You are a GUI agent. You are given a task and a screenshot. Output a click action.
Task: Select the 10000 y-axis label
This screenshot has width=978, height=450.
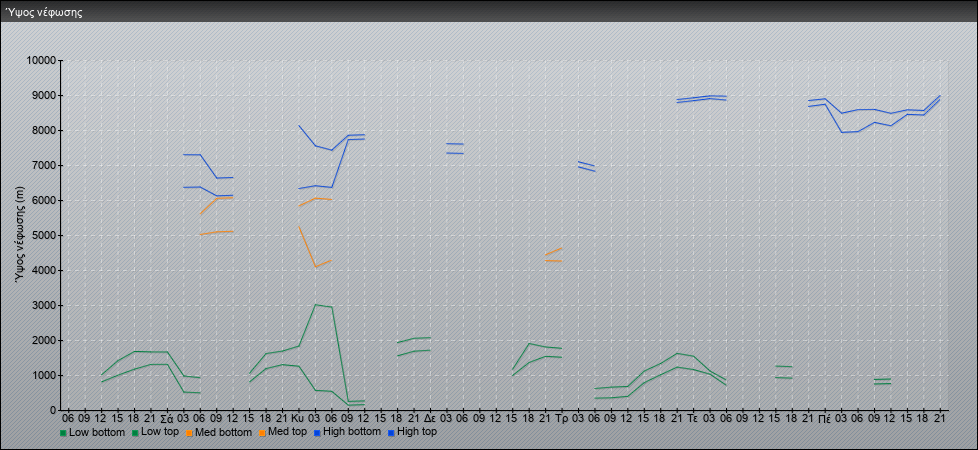click(42, 61)
